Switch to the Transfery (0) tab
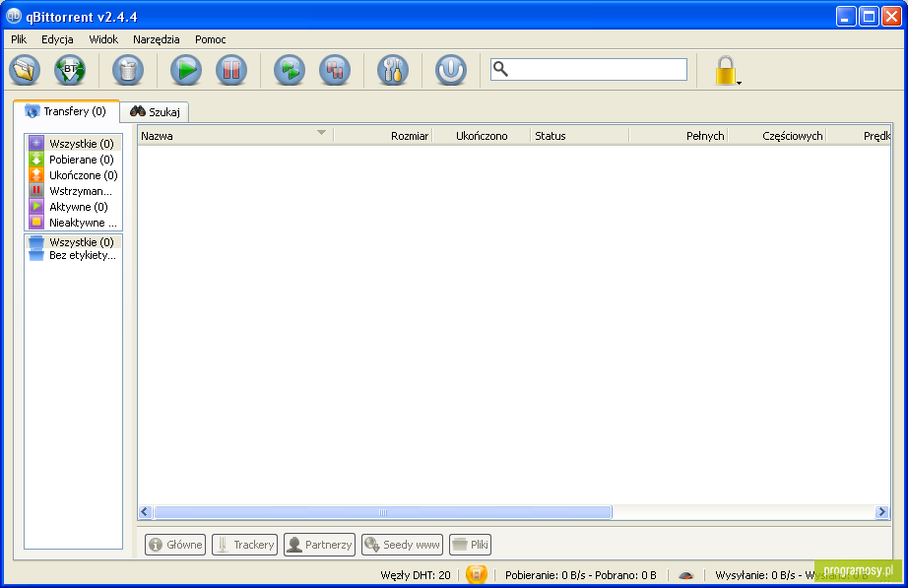The width and height of the screenshot is (908, 588). click(x=66, y=111)
